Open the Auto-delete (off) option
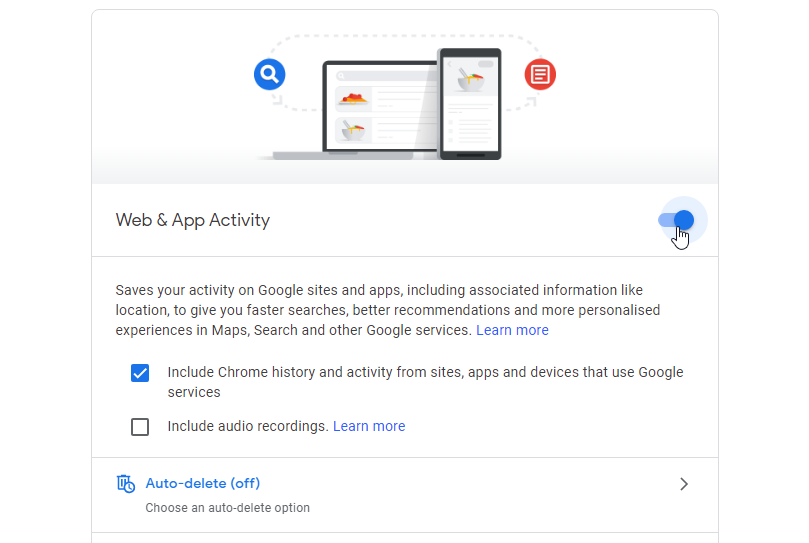Viewport: 809px width, 543px height. point(203,484)
